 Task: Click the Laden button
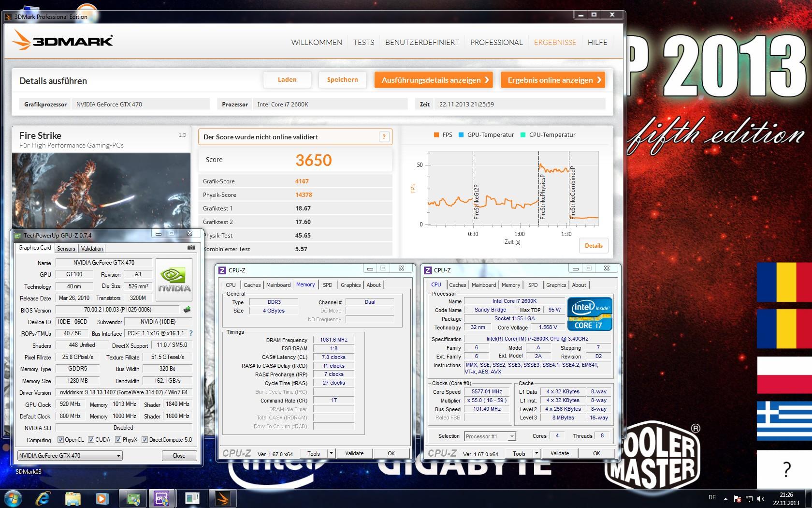pyautogui.click(x=287, y=80)
